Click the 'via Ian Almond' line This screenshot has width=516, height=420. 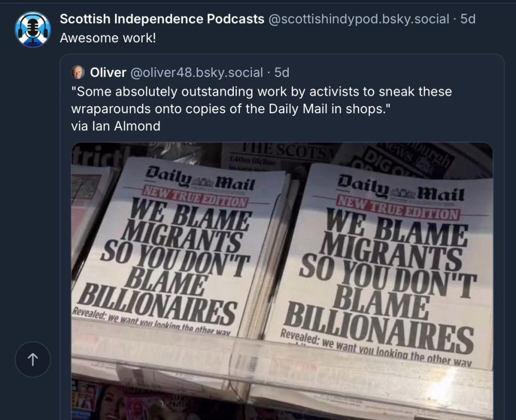pos(116,126)
